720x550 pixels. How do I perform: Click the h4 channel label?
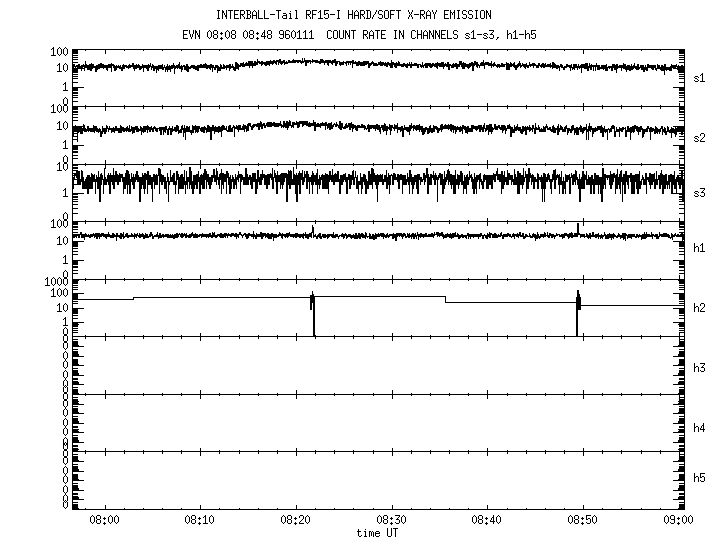point(701,428)
